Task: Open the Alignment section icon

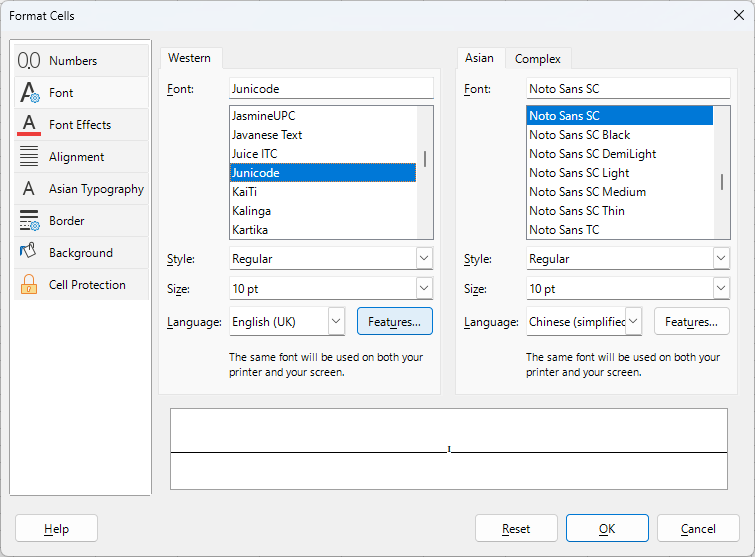Action: click(x=29, y=157)
